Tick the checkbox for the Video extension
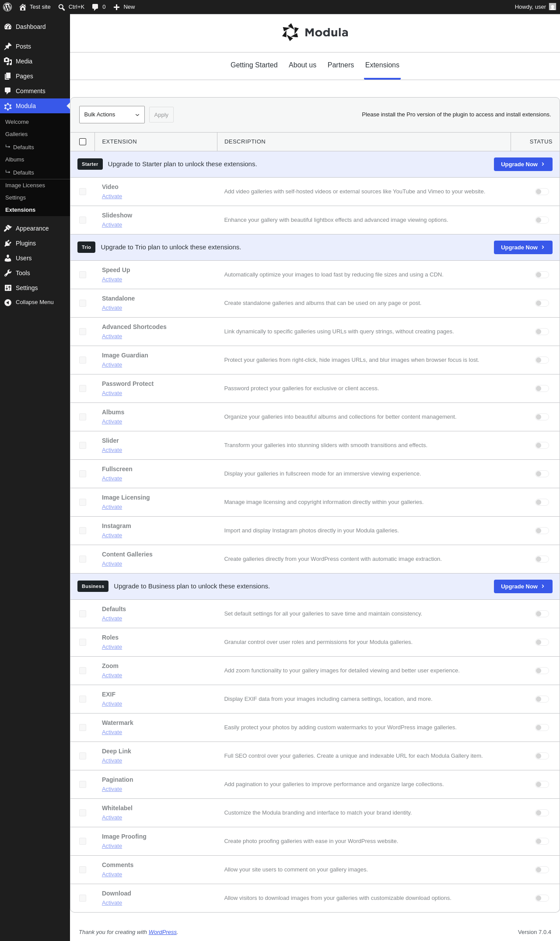The width and height of the screenshot is (560, 941). [83, 192]
